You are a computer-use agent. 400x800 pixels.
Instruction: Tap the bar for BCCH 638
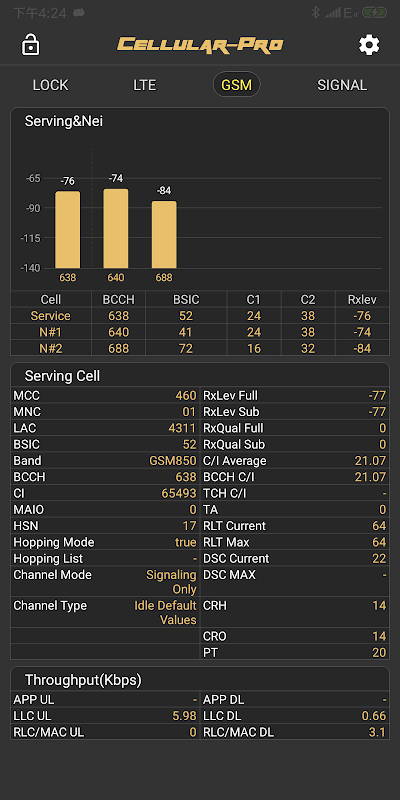tap(67, 230)
